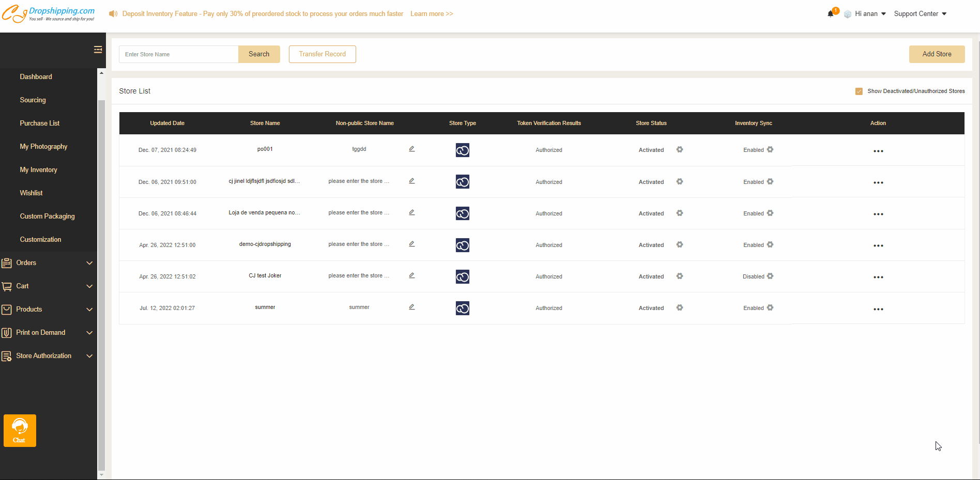Screen dimensions: 980x480
Task: Open action menu for demo-cjdropshipping store
Action: [878, 245]
